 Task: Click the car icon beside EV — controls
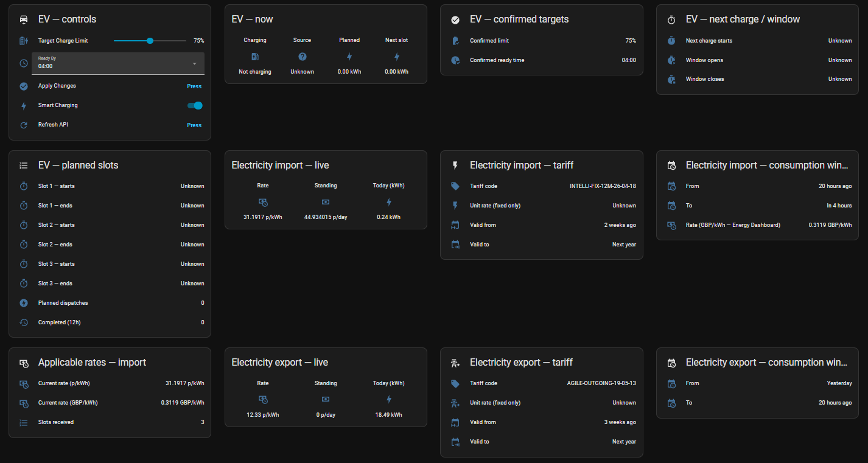(24, 19)
